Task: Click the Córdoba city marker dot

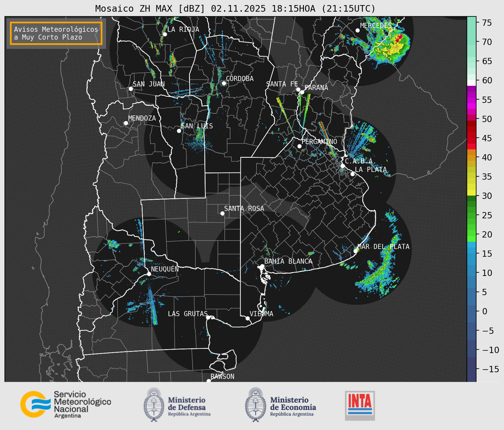Action: (224, 83)
